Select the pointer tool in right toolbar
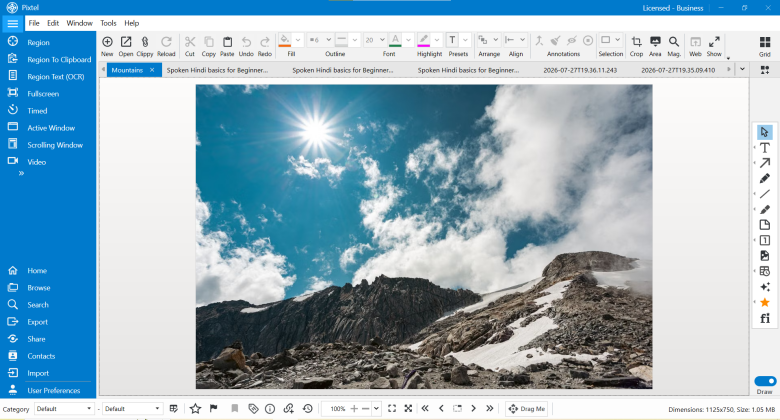780x420 pixels. 765,132
